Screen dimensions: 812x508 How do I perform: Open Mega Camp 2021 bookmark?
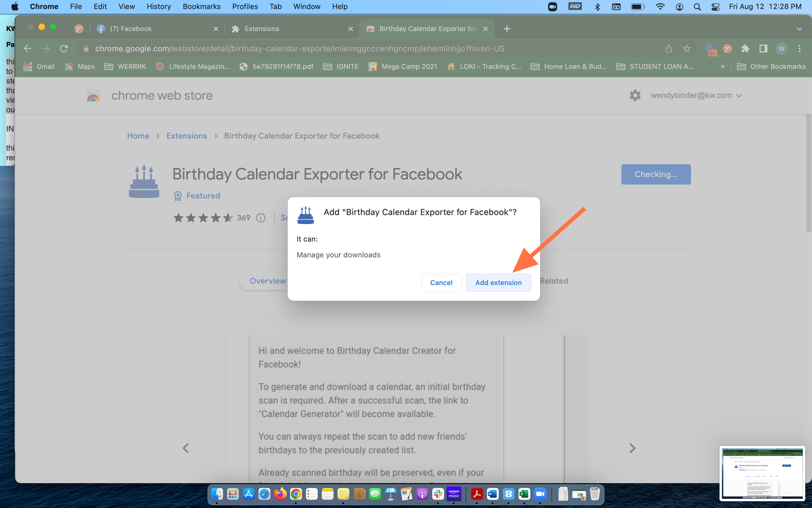click(403, 67)
